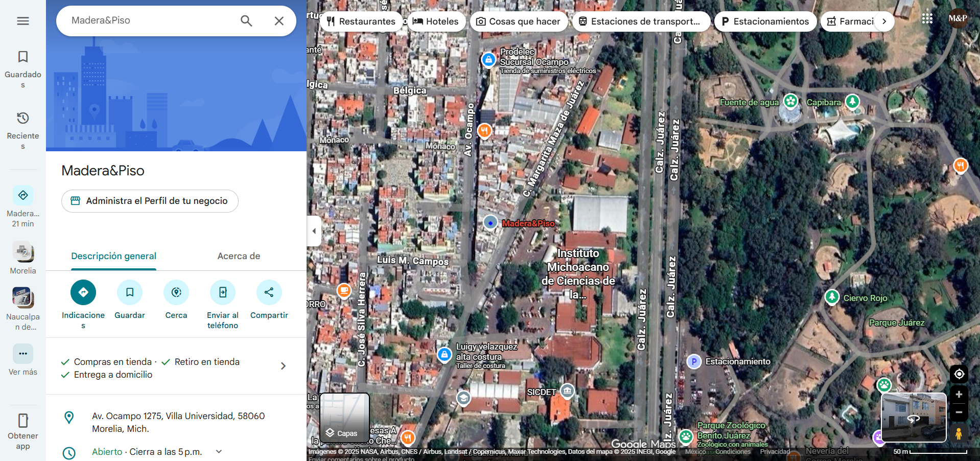Filter map by Restaurantes

coord(361,21)
